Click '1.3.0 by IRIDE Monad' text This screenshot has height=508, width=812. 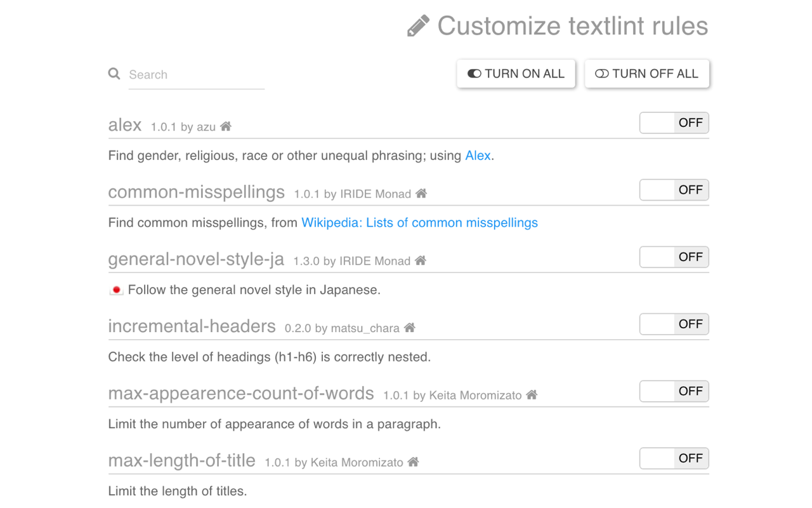pyautogui.click(x=352, y=261)
